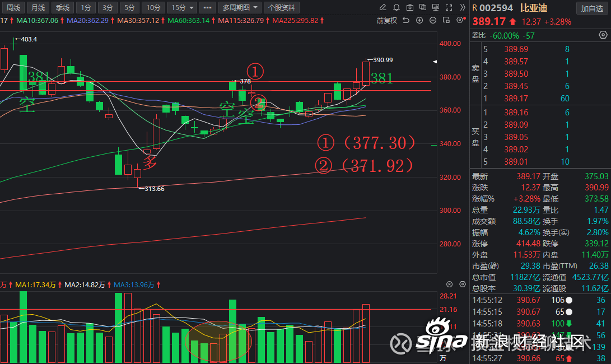The height and width of the screenshot is (364, 611).
Task: Open the 多周期图 dropdown
Action: click(x=240, y=7)
